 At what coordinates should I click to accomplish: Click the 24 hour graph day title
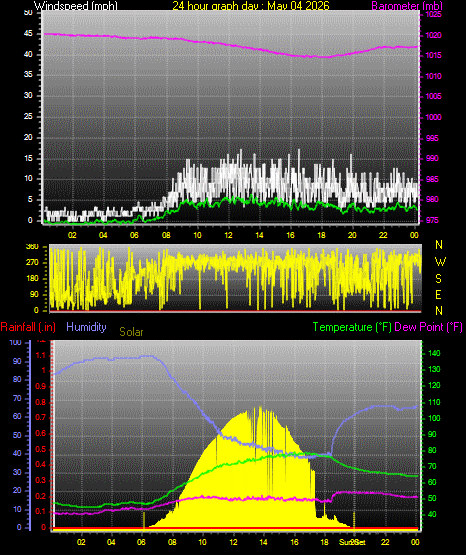click(x=251, y=5)
